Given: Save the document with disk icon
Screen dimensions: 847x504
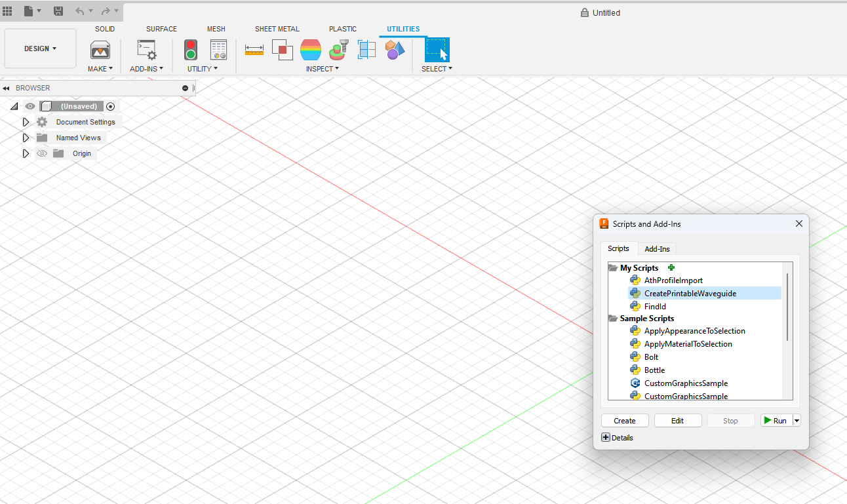Looking at the screenshot, I should (x=58, y=11).
